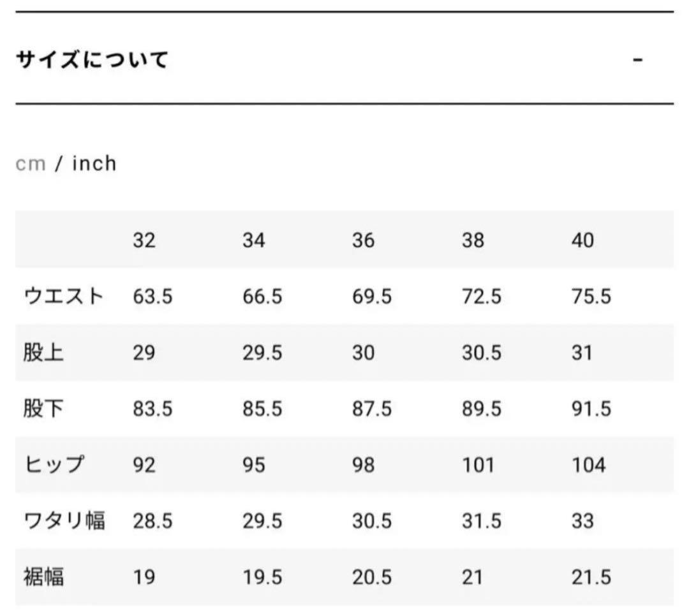Select the size 34 column header
Screen dimensions: 689x616
point(253,240)
